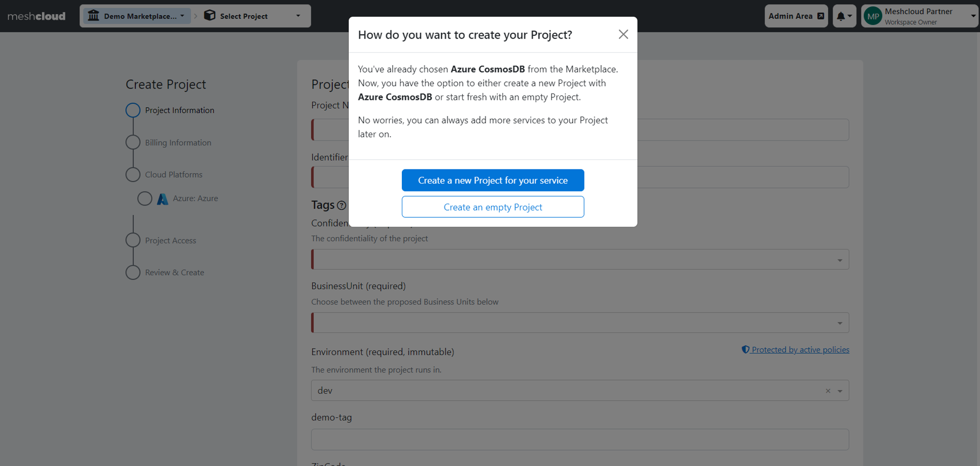Image resolution: width=980 pixels, height=466 pixels.
Task: Expand the BusinessUnit dropdown
Action: [x=580, y=323]
